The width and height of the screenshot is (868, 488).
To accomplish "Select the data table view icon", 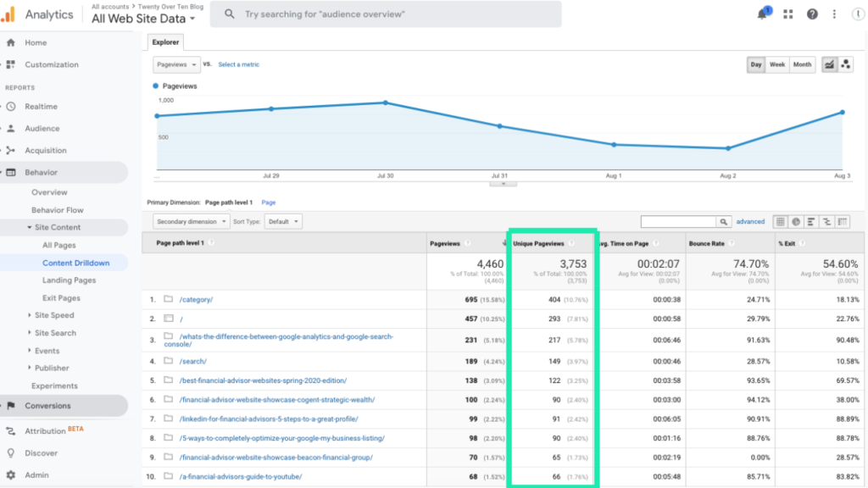I will coord(780,221).
